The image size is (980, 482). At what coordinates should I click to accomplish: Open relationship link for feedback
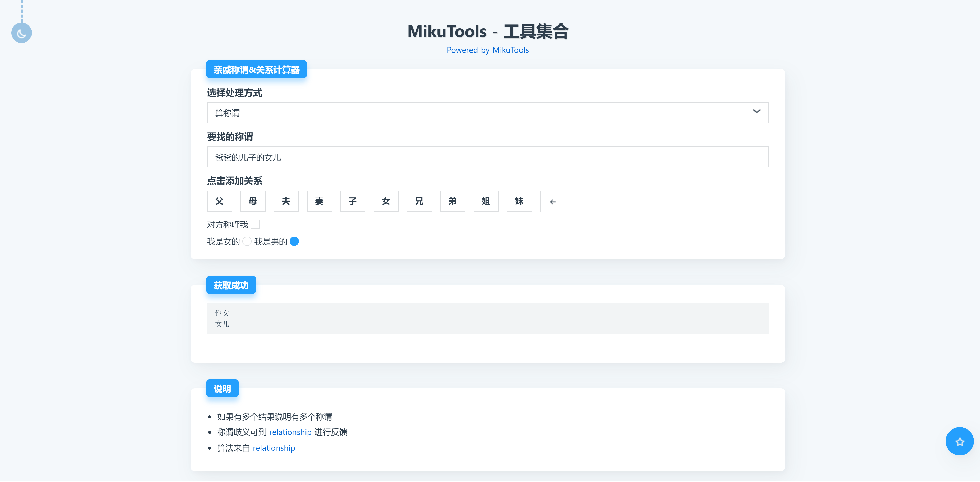pyautogui.click(x=290, y=432)
